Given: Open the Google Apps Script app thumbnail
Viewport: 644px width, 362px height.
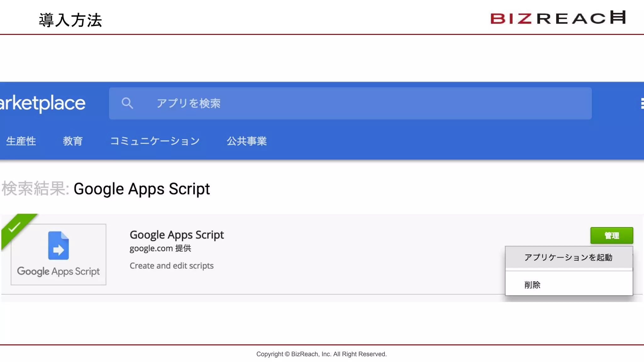Looking at the screenshot, I should [58, 255].
